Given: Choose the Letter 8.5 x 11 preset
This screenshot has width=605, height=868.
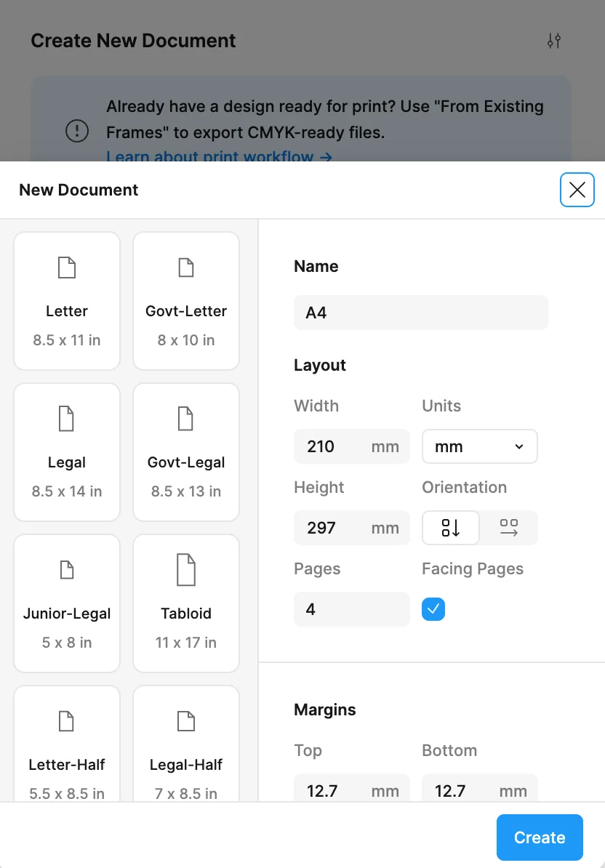Looking at the screenshot, I should pos(67,300).
